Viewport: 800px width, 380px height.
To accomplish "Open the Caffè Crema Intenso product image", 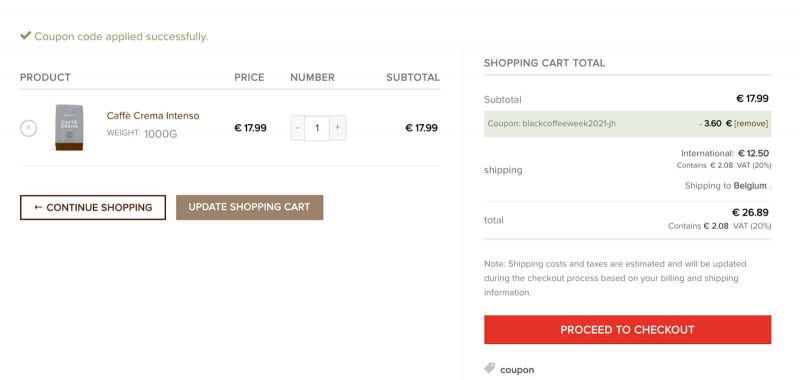I will tap(69, 128).
